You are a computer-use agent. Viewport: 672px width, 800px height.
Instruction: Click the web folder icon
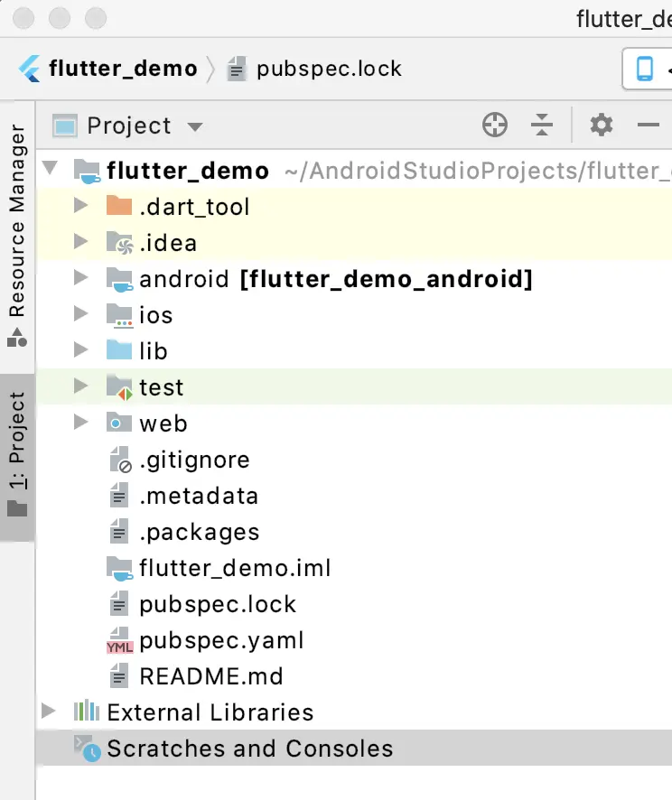(x=119, y=423)
